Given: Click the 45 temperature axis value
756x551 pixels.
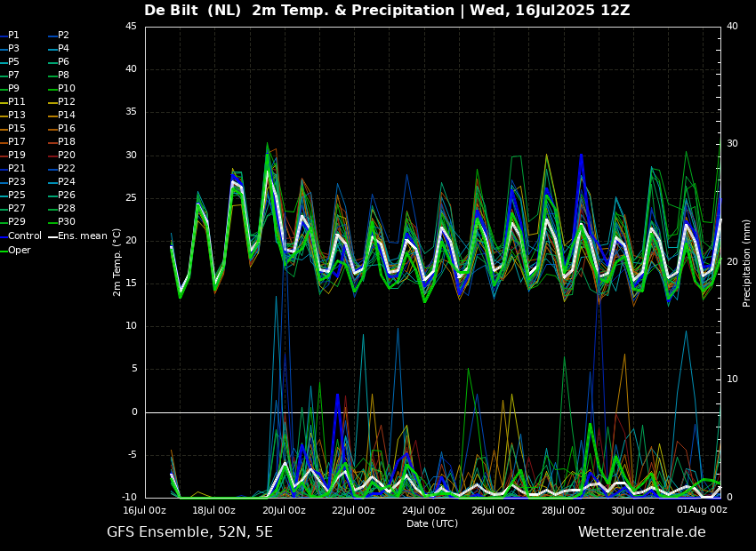Looking at the screenshot, I should click(131, 26).
